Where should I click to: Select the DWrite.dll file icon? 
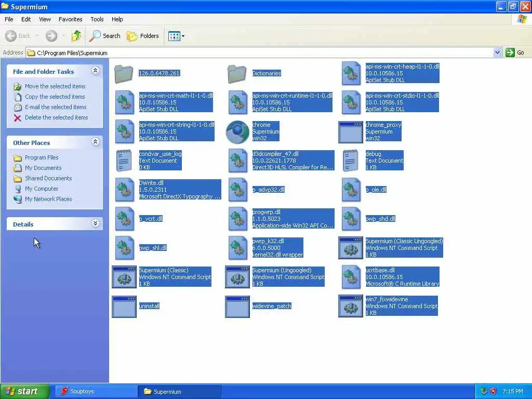coord(125,190)
